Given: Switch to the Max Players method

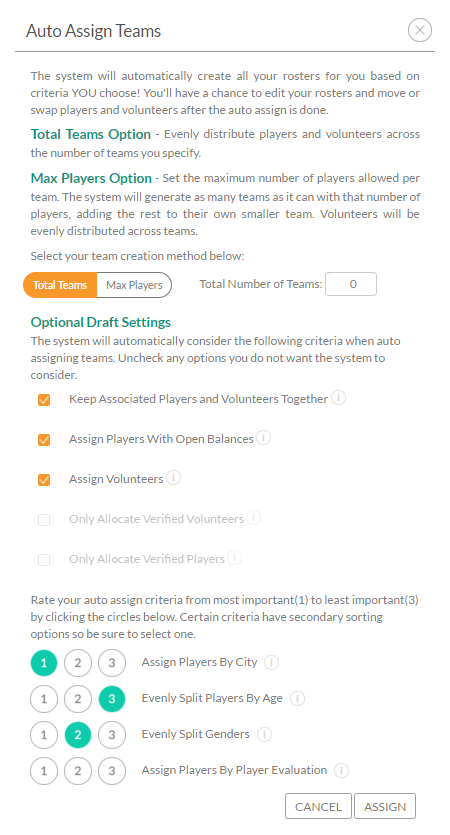Looking at the screenshot, I should pos(134,285).
